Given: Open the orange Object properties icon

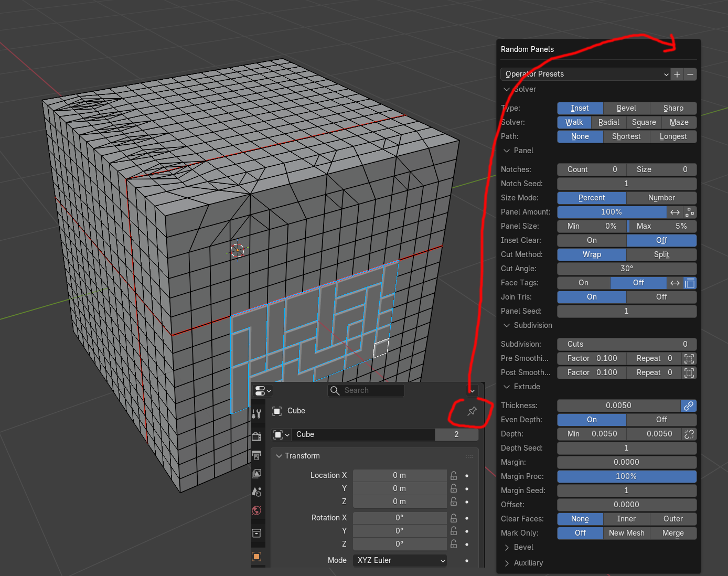Looking at the screenshot, I should 256,556.
